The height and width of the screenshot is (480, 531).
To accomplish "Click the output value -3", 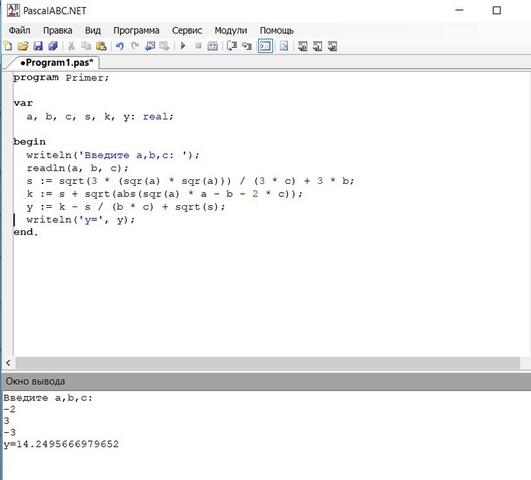I will pyautogui.click(x=9, y=432).
